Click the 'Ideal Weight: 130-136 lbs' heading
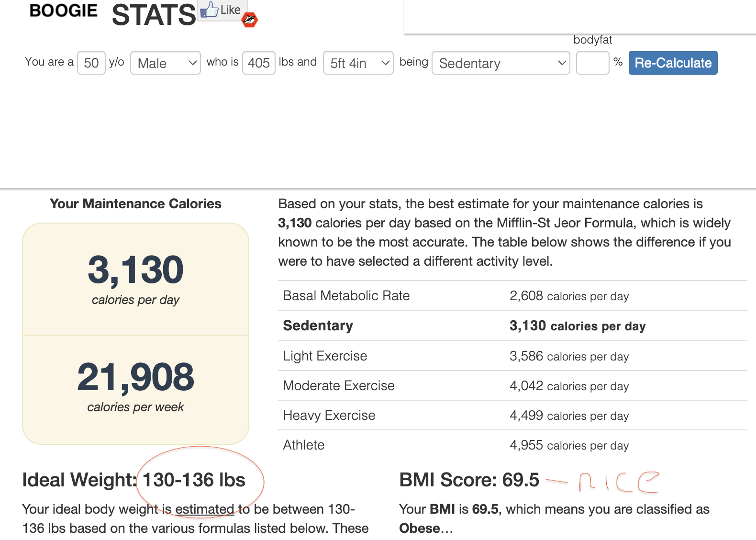Image resolution: width=756 pixels, height=540 pixels. tap(134, 480)
